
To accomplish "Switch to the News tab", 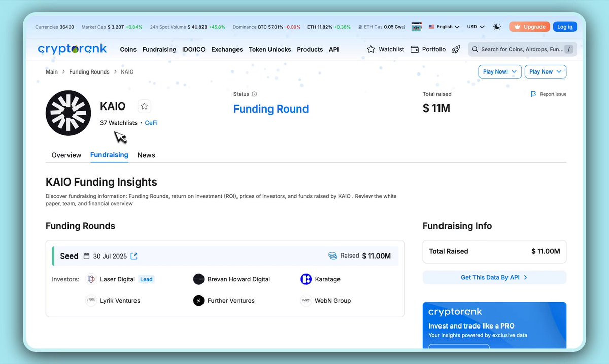I will 146,155.
